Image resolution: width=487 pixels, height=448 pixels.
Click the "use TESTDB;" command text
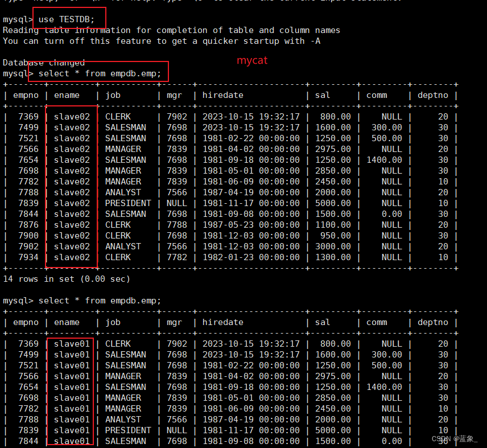pyautogui.click(x=66, y=19)
